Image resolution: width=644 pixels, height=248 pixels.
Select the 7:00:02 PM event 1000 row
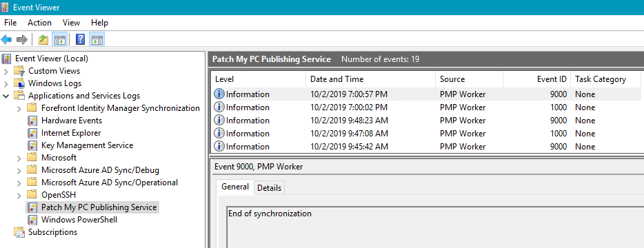425,107
